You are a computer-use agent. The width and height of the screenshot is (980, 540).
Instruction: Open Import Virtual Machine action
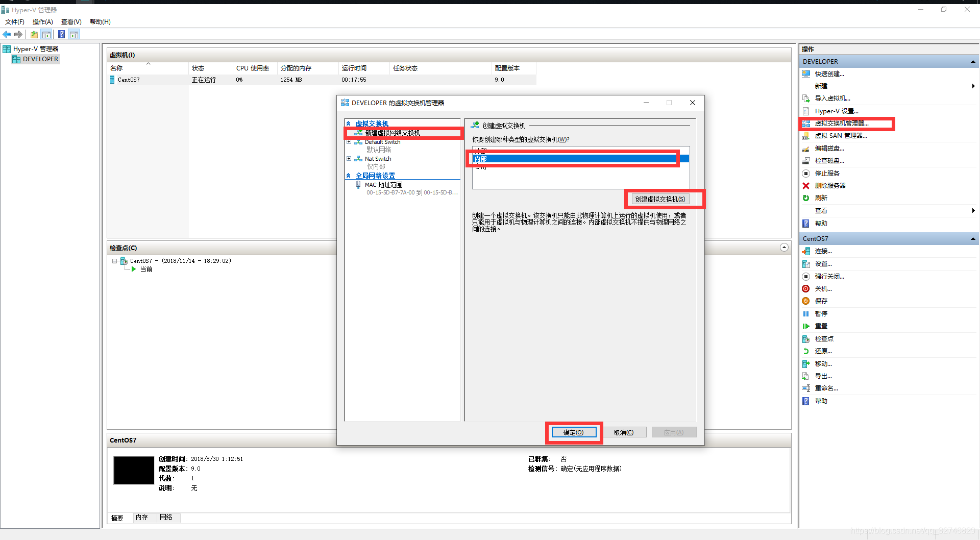click(832, 99)
